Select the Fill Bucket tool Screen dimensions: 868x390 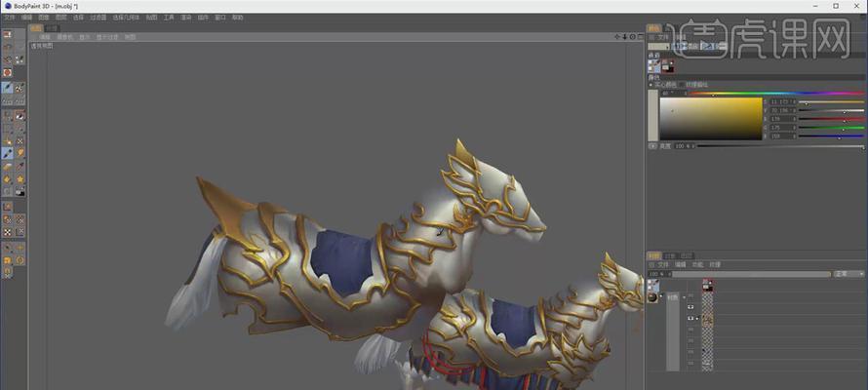coord(7,179)
